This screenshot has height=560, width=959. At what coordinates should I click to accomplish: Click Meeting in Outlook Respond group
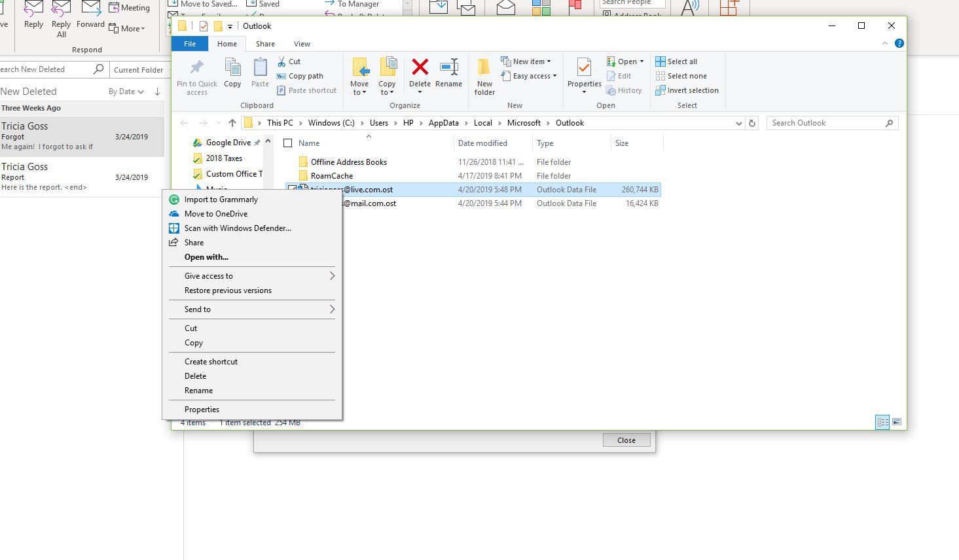click(129, 8)
